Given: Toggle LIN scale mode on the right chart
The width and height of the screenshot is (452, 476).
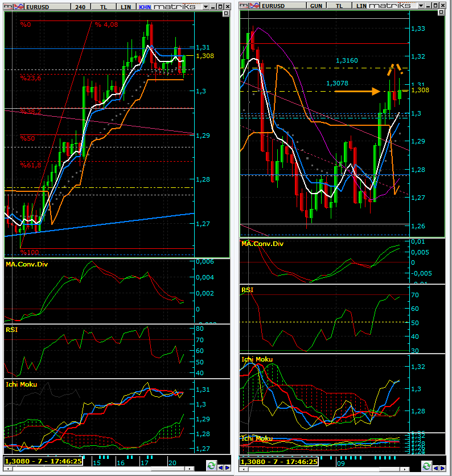Looking at the screenshot, I should [361, 6].
